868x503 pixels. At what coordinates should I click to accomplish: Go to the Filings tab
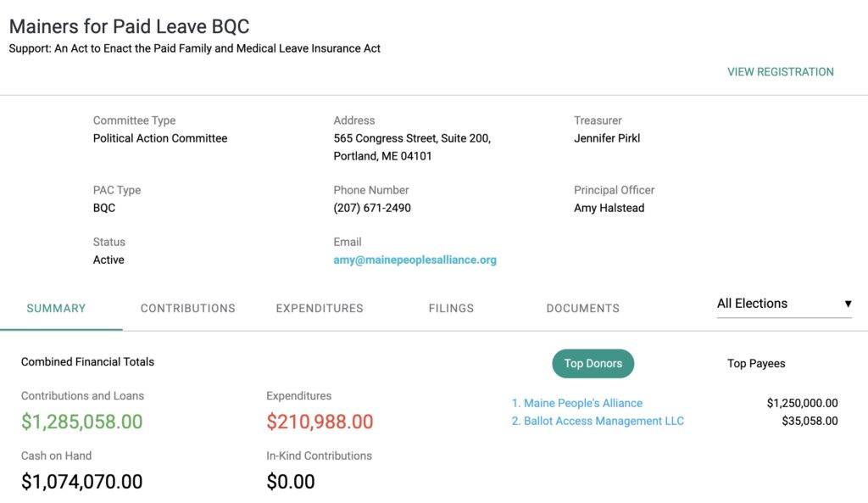point(451,309)
